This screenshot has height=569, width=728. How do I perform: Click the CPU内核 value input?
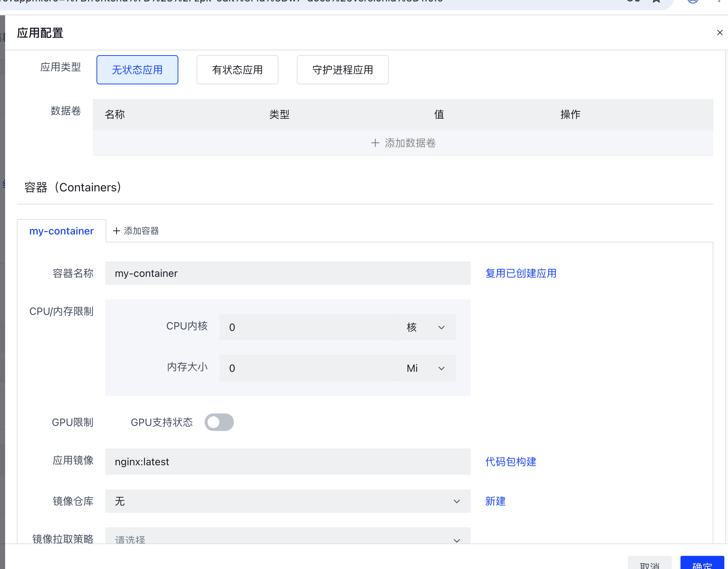click(x=308, y=327)
